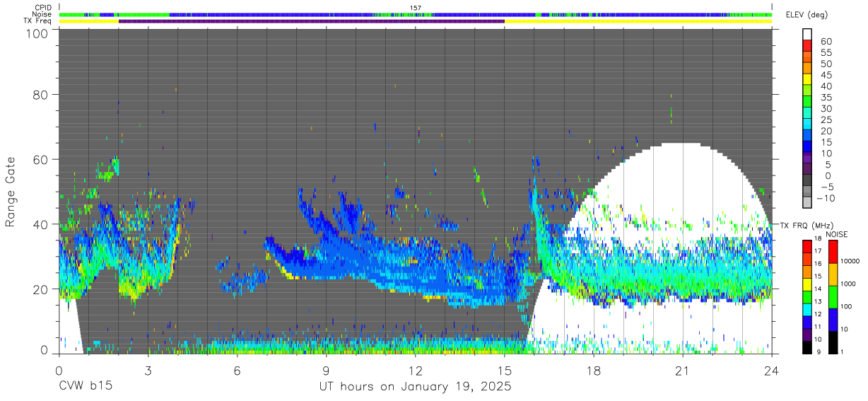The height and width of the screenshot is (401, 868).
Task: Pick the yellow segment of the ELEV colorbar
Action: [x=808, y=80]
